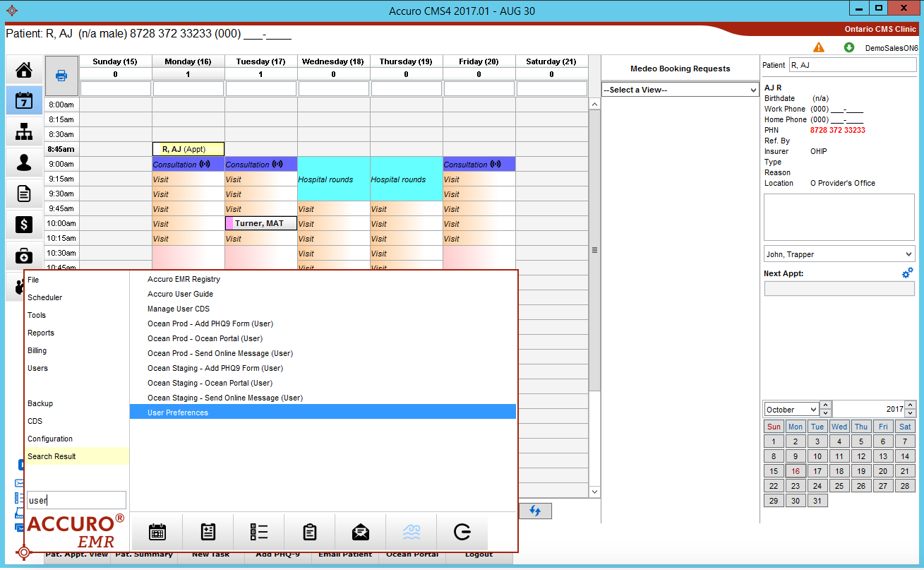Open the Reports menu category
The width and height of the screenshot is (924, 570).
(41, 333)
